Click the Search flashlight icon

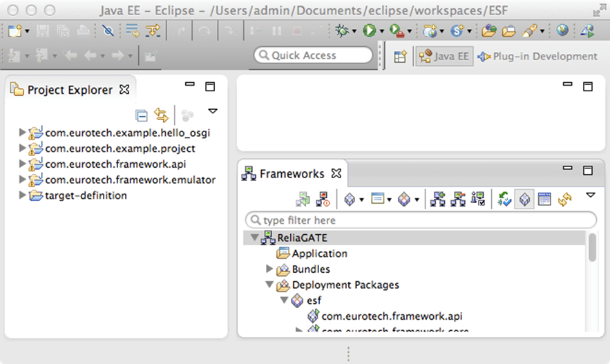pos(530,30)
